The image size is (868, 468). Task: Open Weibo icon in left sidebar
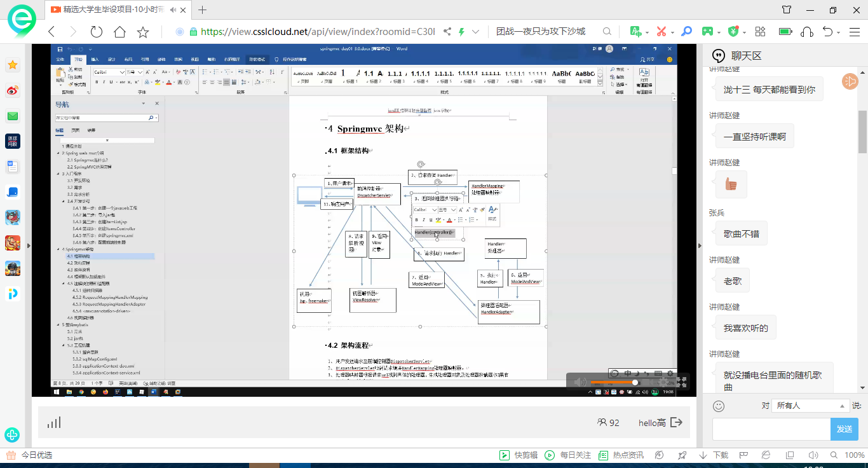[13, 91]
